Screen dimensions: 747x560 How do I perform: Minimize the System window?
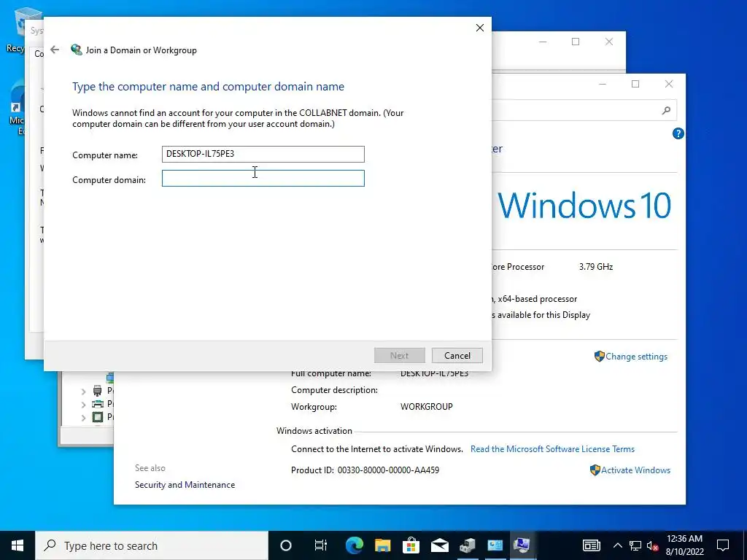(603, 85)
